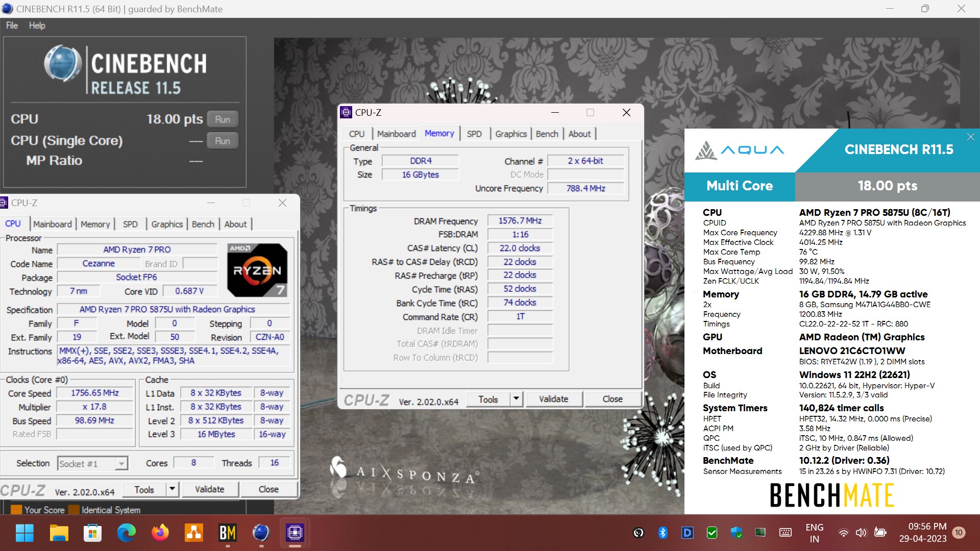Screen dimensions: 980x551
Task: Click Close button in Memory CPU-Z window
Action: (x=612, y=399)
